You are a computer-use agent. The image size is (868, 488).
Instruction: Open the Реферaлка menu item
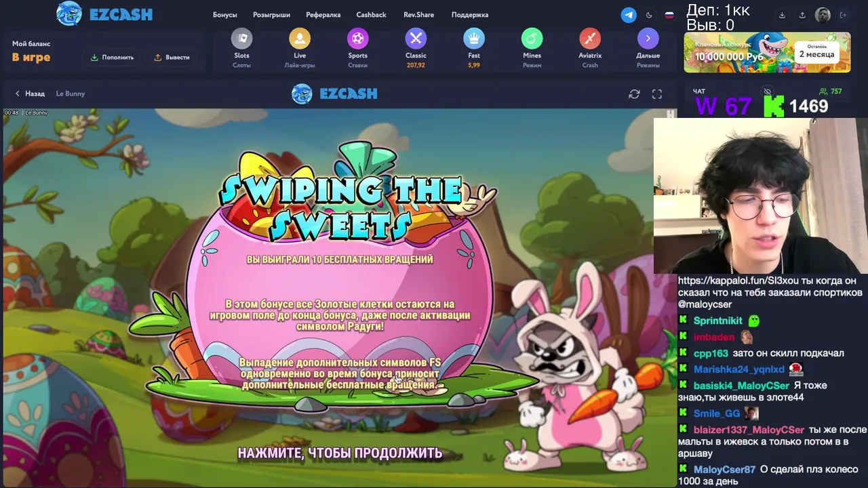tap(323, 15)
